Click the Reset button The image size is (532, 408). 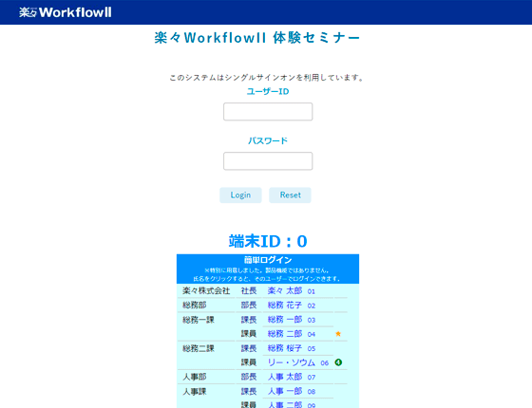[290, 195]
